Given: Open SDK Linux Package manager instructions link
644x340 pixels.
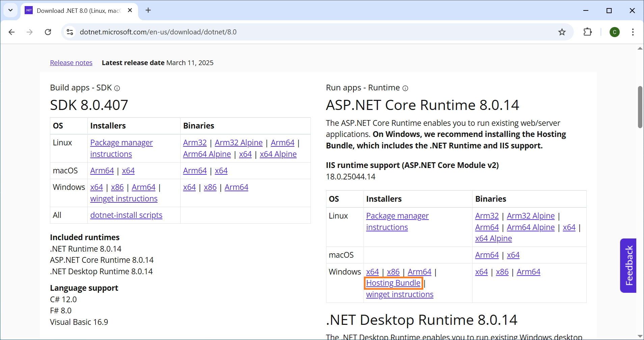Looking at the screenshot, I should pos(122,148).
